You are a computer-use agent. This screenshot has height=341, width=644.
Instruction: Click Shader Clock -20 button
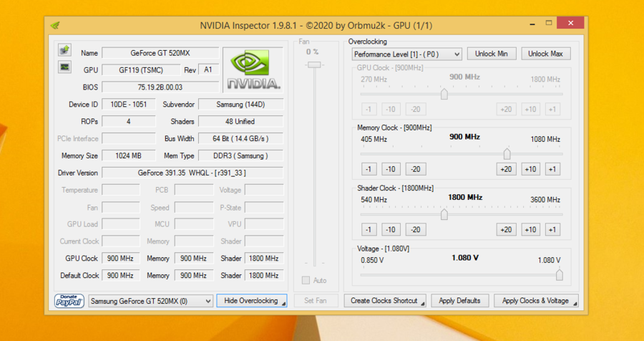[416, 229]
